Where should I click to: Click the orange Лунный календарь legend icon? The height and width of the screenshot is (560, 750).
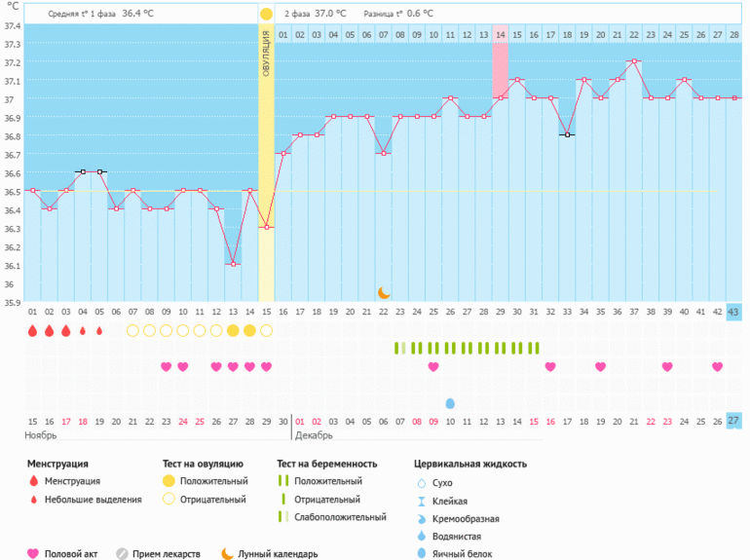(227, 553)
